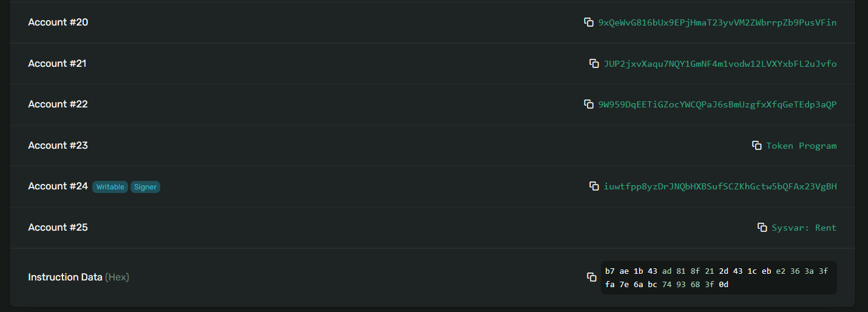Click the Signer badge on Account #24
868x312 pixels.
pos(145,187)
